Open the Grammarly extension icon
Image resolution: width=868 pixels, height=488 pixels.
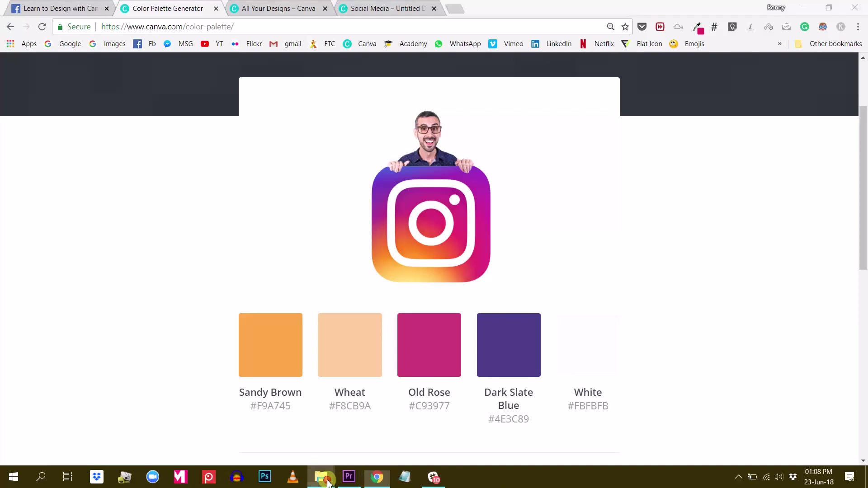805,27
